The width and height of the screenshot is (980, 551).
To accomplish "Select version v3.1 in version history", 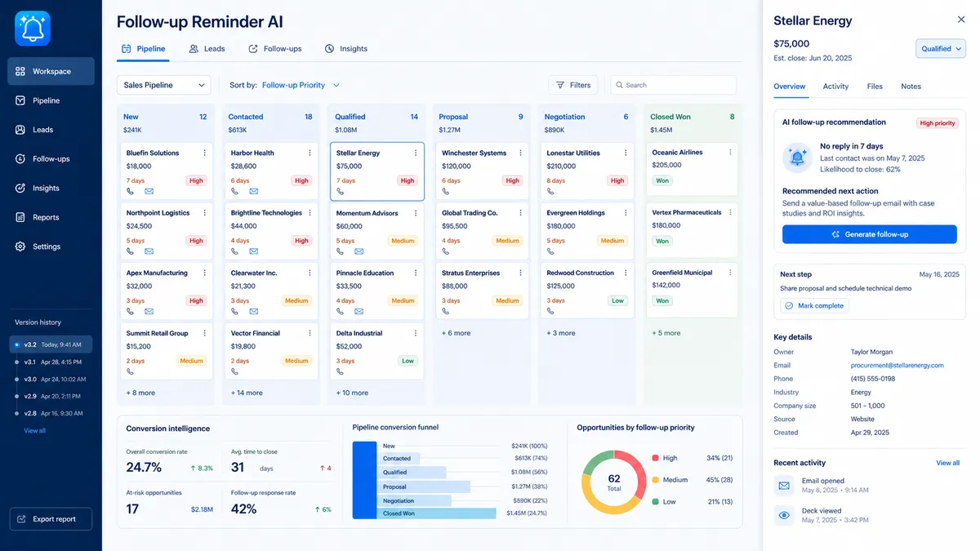I will pos(52,362).
